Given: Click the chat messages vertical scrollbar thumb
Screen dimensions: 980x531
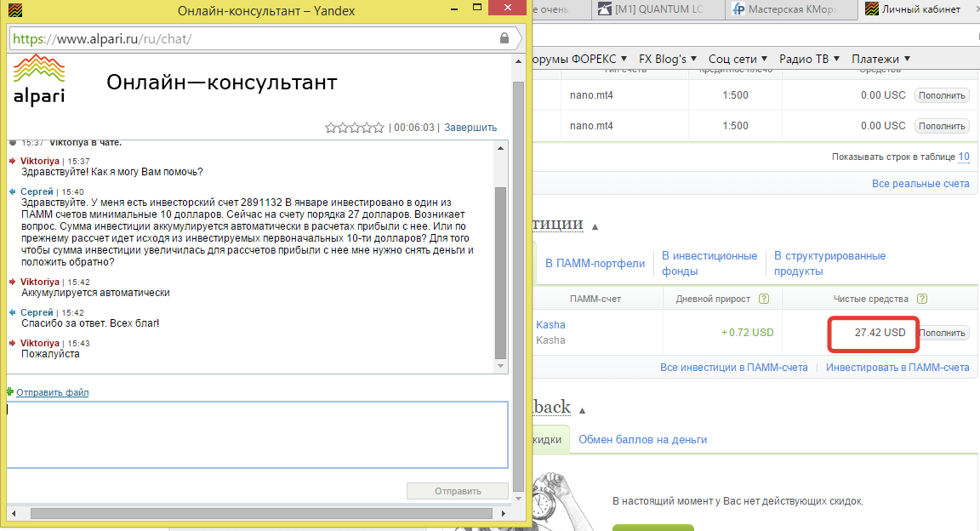Looking at the screenshot, I should (x=500, y=272).
